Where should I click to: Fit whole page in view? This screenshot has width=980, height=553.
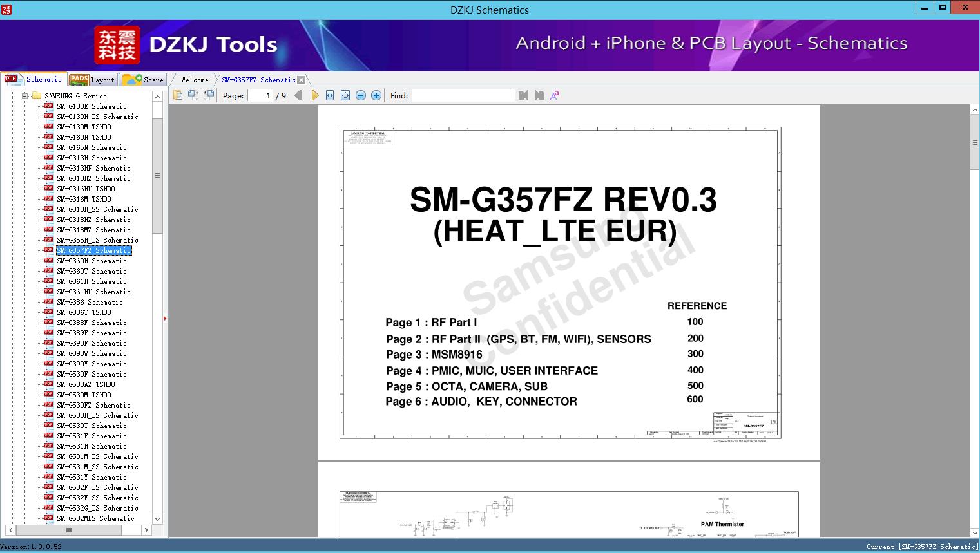click(345, 95)
